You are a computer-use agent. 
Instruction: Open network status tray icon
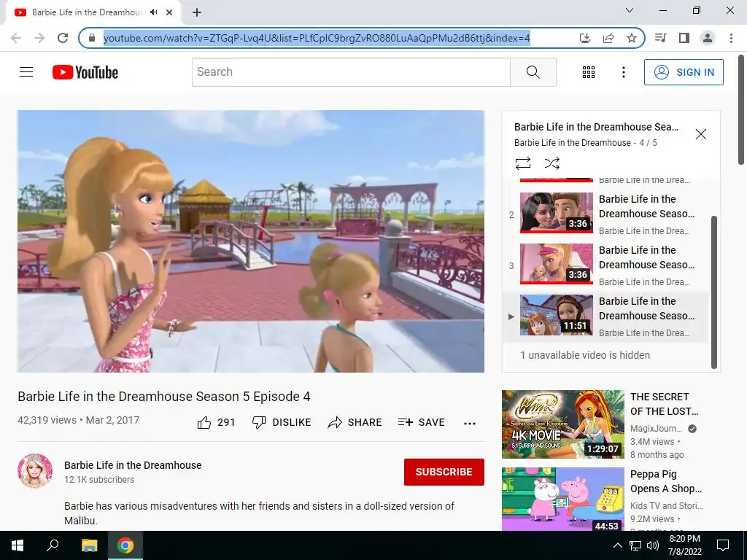[x=635, y=545]
